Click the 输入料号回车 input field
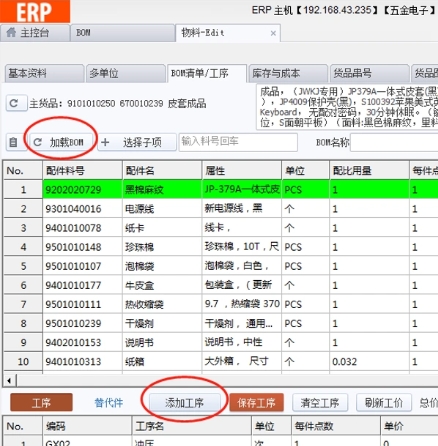 tap(238, 142)
